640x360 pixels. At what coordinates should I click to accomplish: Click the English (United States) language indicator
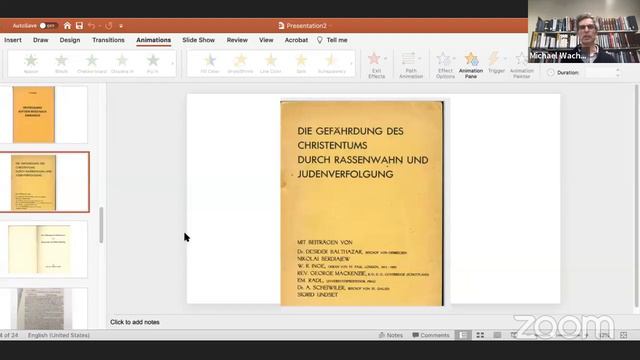point(59,335)
